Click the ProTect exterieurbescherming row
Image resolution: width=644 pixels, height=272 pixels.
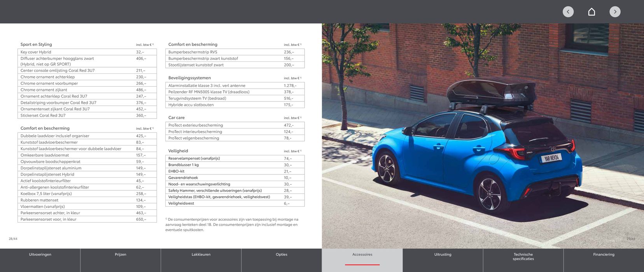point(234,125)
